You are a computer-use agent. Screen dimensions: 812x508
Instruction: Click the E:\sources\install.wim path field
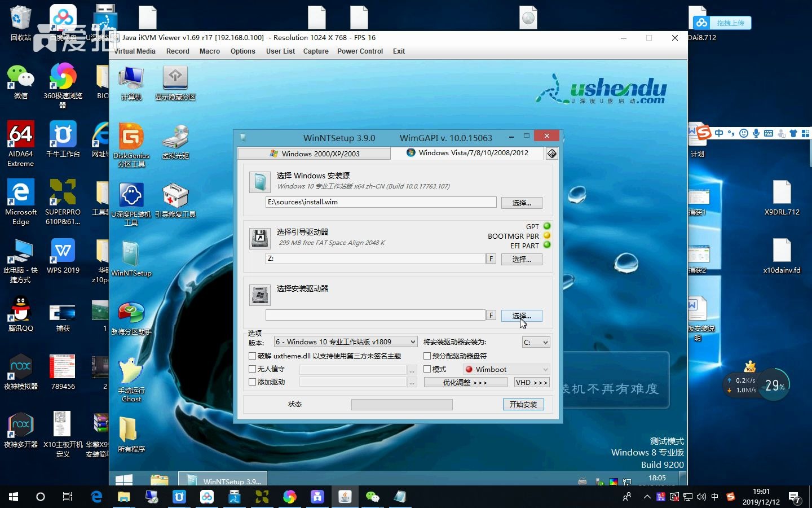click(380, 202)
